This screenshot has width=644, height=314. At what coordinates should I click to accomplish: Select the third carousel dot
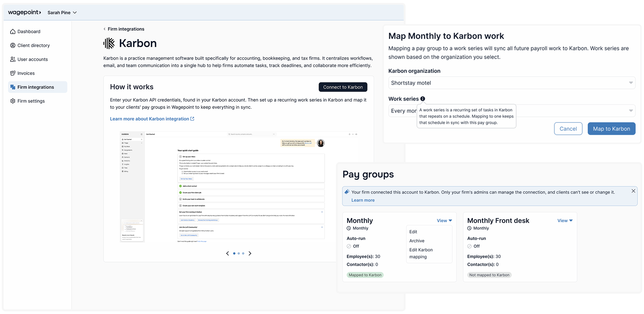pyautogui.click(x=243, y=253)
